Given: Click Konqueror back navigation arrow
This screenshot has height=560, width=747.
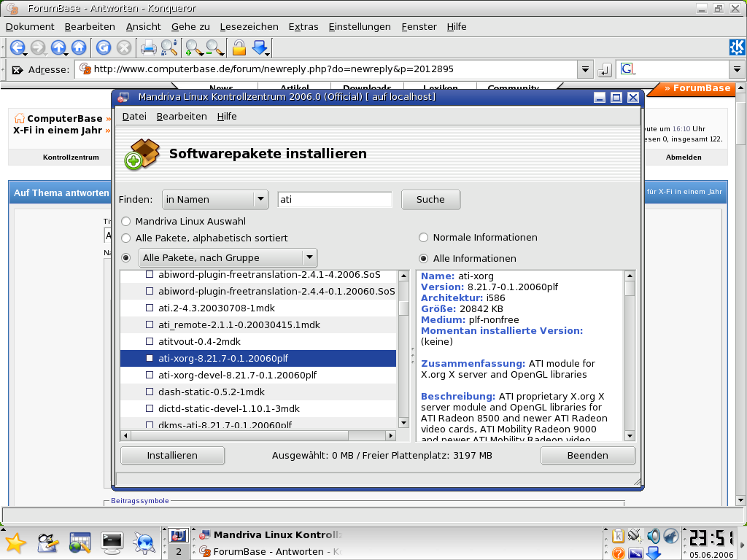Looking at the screenshot, I should point(18,47).
